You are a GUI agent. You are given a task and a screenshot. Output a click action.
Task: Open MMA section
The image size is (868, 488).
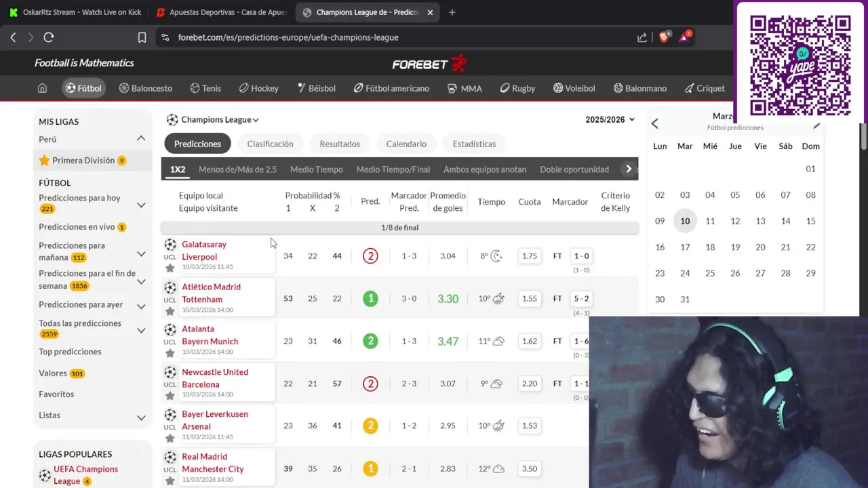465,88
